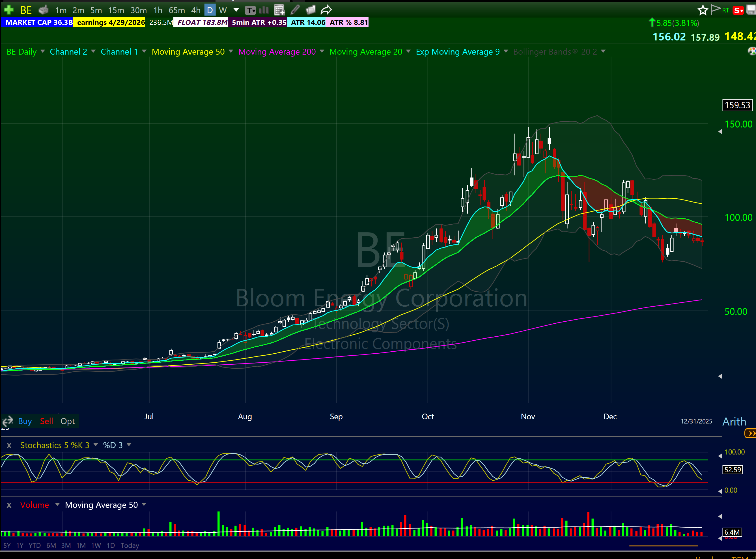Image resolution: width=756 pixels, height=559 pixels.
Task: Click the gray flag icon
Action: 715,10
